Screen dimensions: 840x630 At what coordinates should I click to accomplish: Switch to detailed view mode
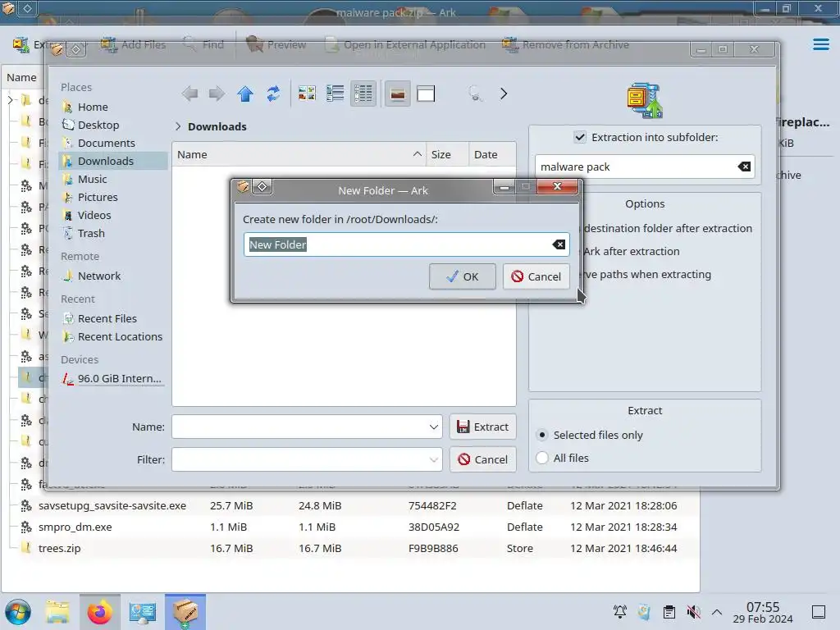[x=363, y=94]
